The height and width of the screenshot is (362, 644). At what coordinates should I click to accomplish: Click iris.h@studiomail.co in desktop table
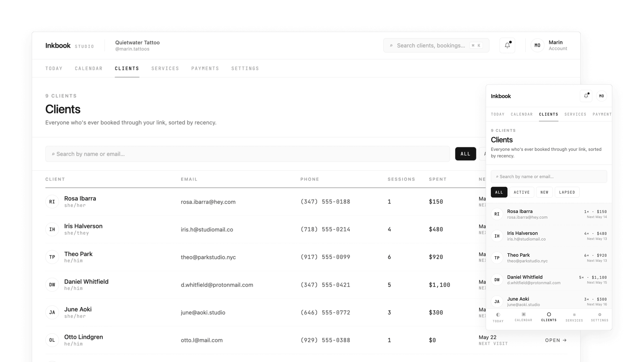tap(207, 229)
